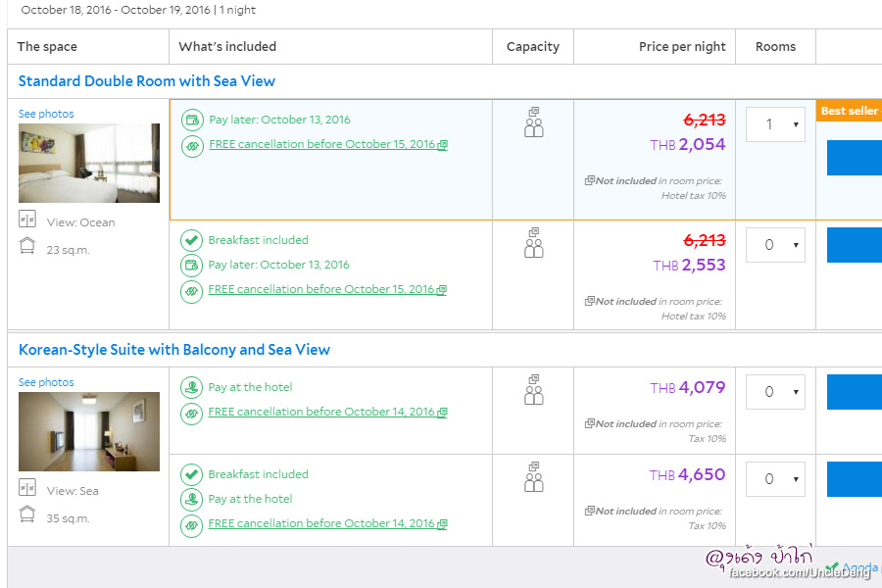Click the 35 sq.m. room size icon
This screenshot has width=882, height=588.
[x=27, y=515]
